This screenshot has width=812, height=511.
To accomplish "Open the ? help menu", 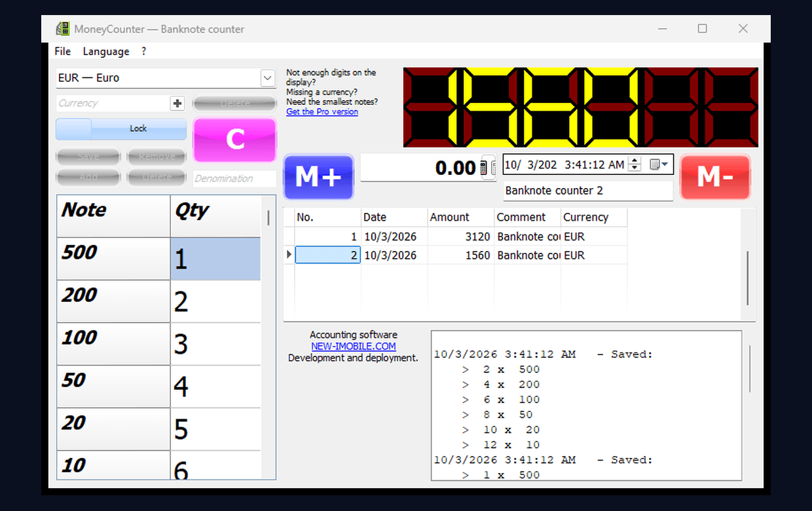I will (x=144, y=51).
